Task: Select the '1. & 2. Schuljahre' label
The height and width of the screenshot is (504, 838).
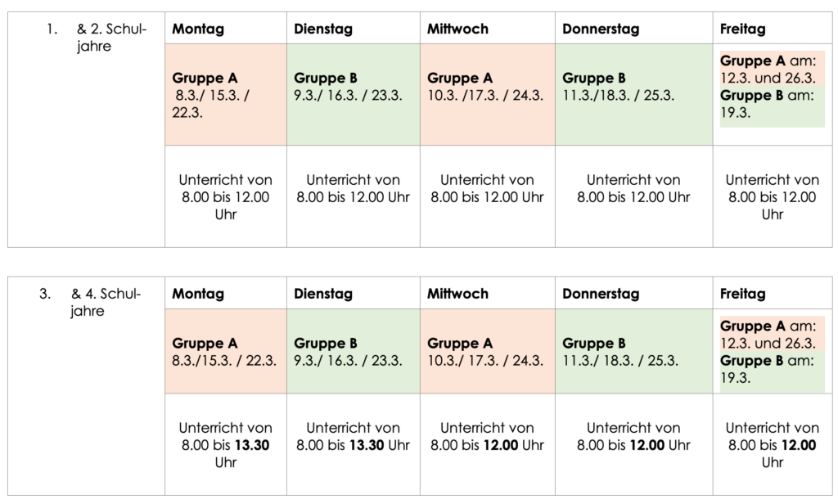Action: pos(97,38)
